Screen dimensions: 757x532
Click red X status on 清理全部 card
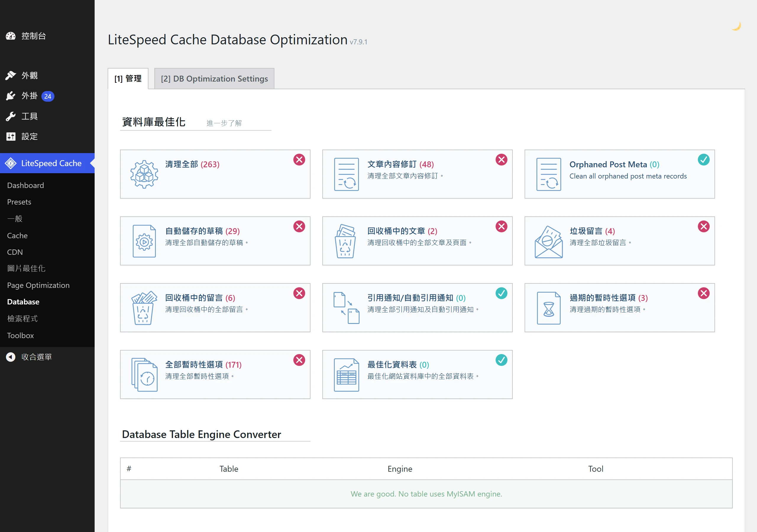(x=299, y=160)
